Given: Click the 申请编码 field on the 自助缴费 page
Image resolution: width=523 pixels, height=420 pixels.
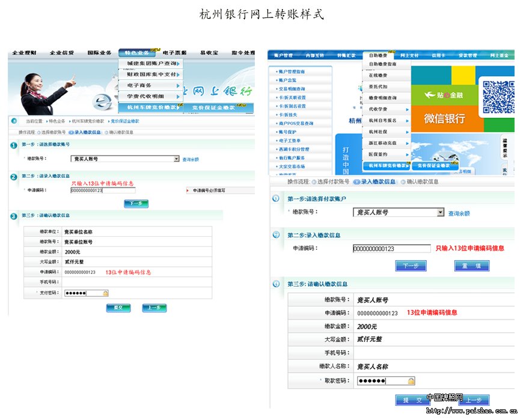Looking at the screenshot, I should (392, 249).
